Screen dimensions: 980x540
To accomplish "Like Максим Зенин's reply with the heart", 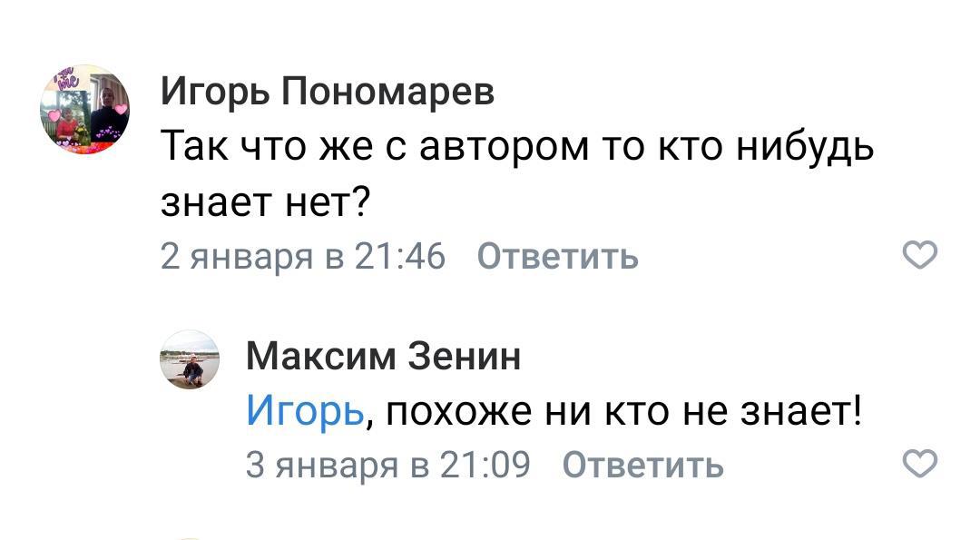I will point(922,465).
